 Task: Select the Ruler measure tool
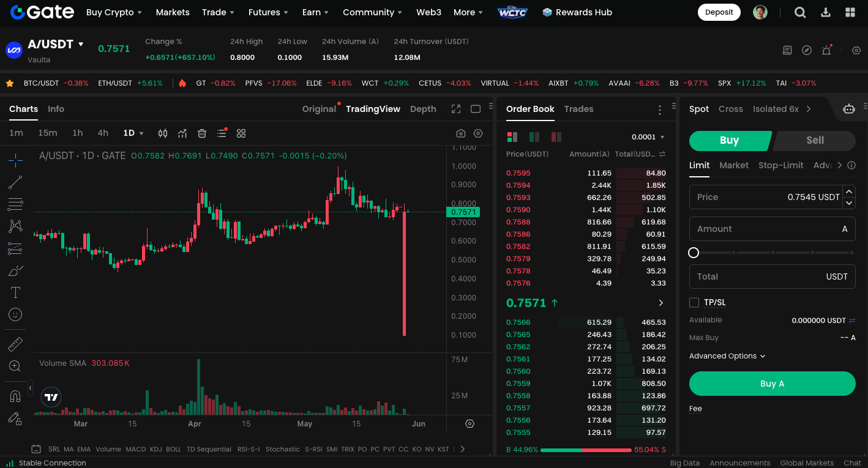coord(15,343)
